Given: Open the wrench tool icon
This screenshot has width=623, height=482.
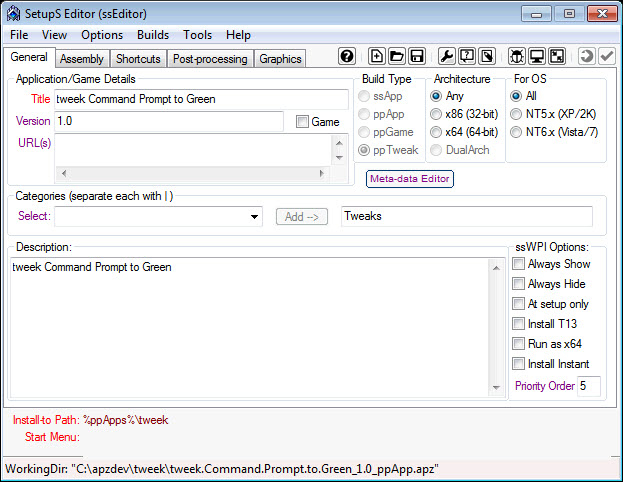Looking at the screenshot, I should click(x=447, y=56).
